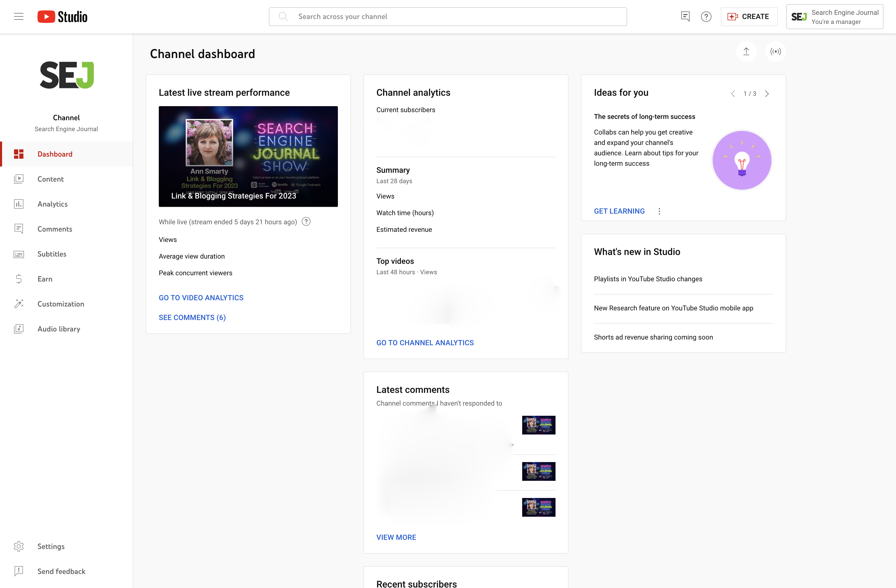The width and height of the screenshot is (896, 588).
Task: Expand the Ideas for you overflow menu
Action: (x=660, y=211)
